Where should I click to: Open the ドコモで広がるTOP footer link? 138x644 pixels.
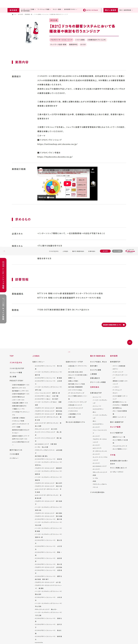point(17,368)
